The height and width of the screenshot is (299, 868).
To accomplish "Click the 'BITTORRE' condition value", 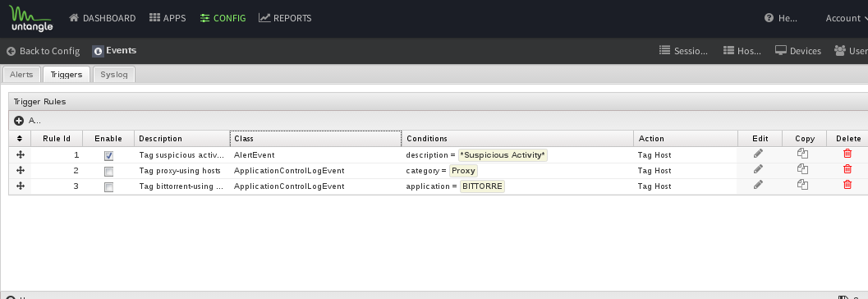I will tap(482, 186).
